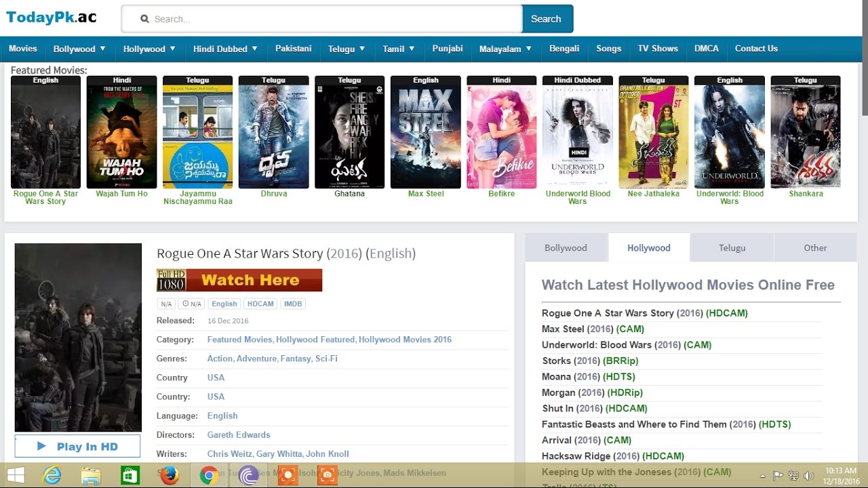This screenshot has height=488, width=868.
Task: Focus the movie search input field
Action: (x=322, y=19)
